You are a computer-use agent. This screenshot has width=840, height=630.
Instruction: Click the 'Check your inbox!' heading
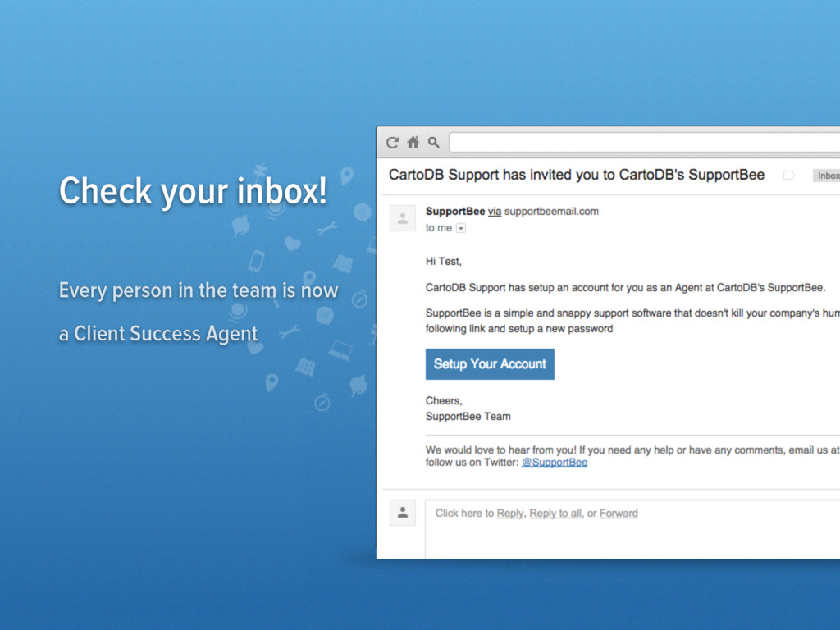pyautogui.click(x=193, y=191)
